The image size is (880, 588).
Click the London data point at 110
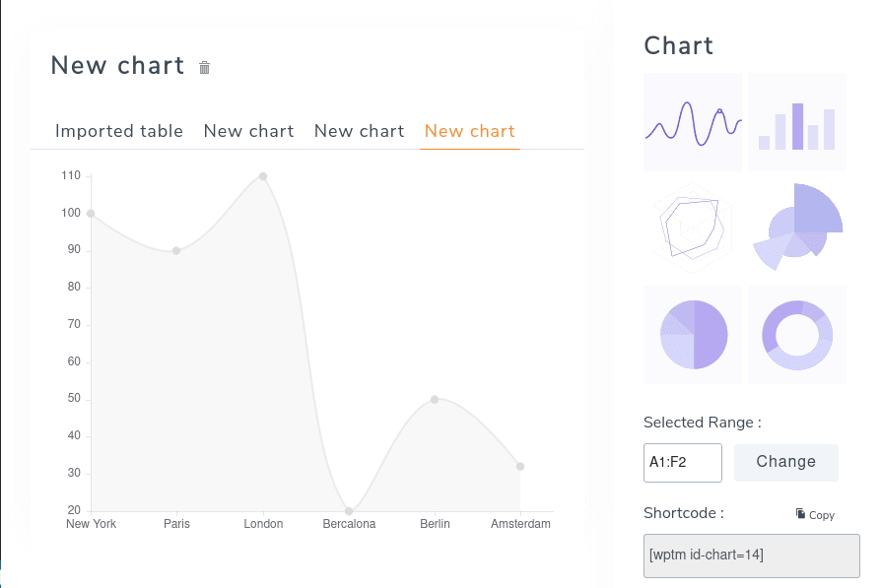(263, 176)
